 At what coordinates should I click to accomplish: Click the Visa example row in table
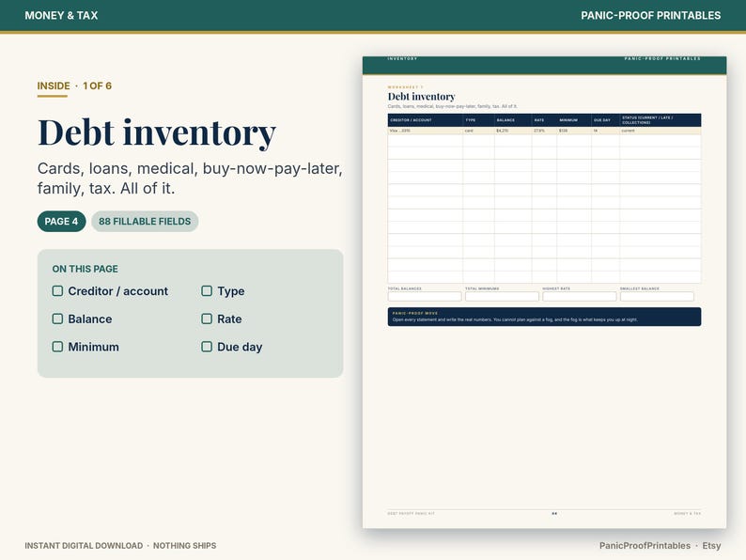pyautogui.click(x=544, y=131)
